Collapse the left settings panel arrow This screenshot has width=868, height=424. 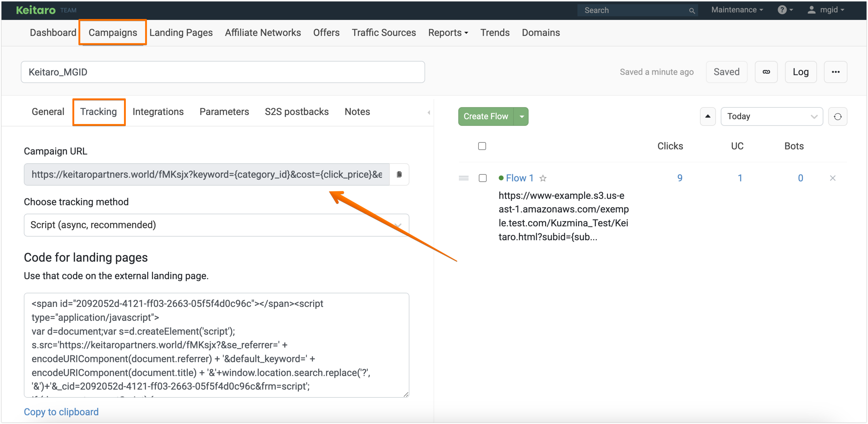(x=429, y=112)
